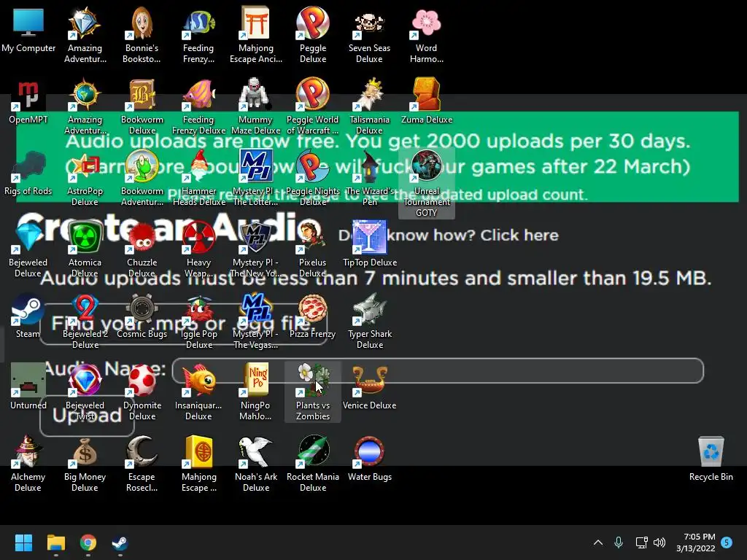Select the Unturned shortcut

coord(28,388)
